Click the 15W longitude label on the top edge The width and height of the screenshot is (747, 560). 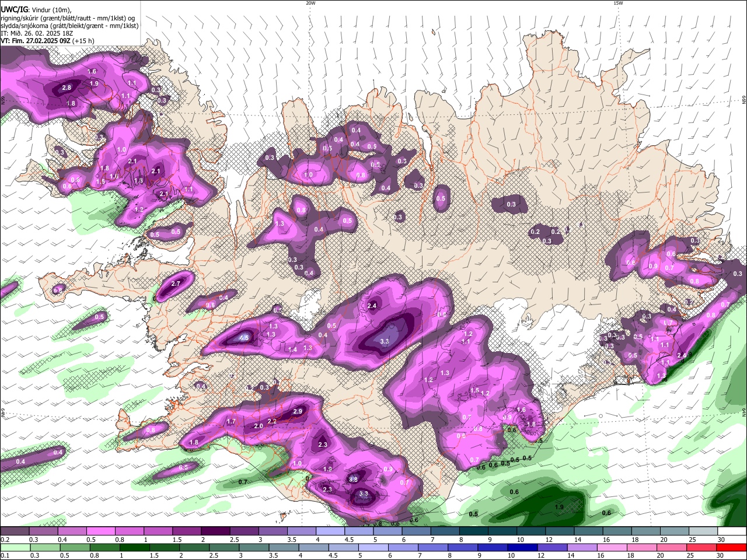click(x=618, y=3)
